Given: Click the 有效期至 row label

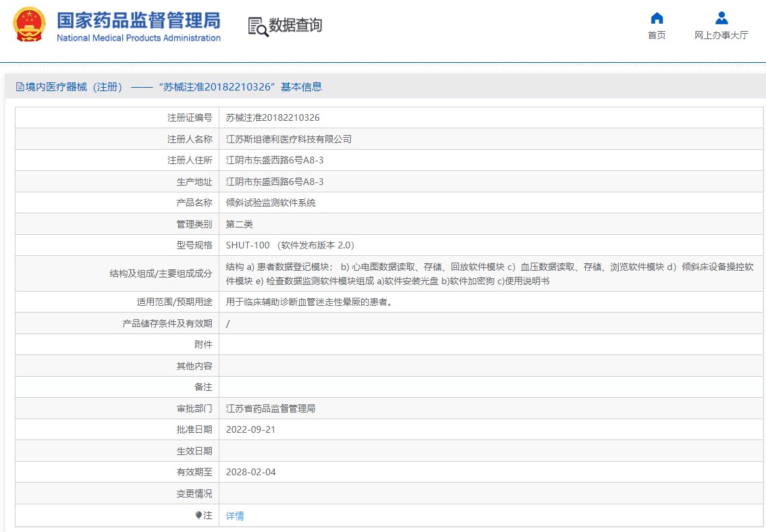Looking at the screenshot, I should tap(194, 472).
